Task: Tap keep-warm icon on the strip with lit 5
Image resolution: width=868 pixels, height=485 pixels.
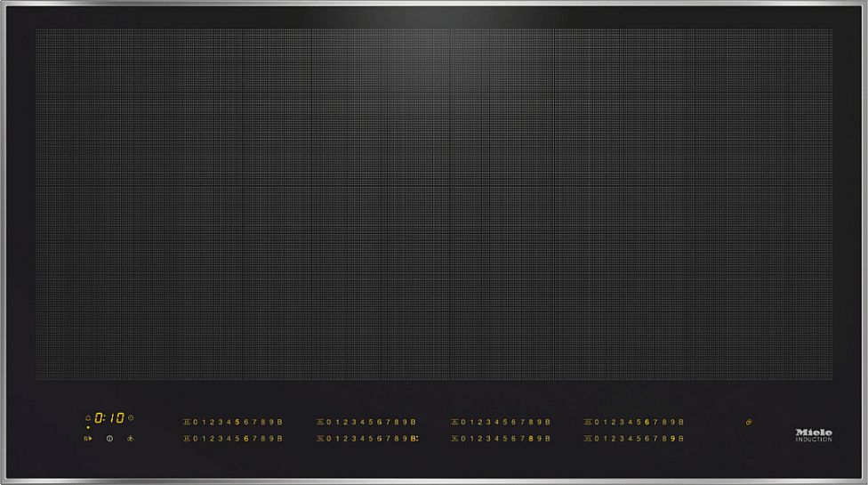Action: click(x=188, y=422)
